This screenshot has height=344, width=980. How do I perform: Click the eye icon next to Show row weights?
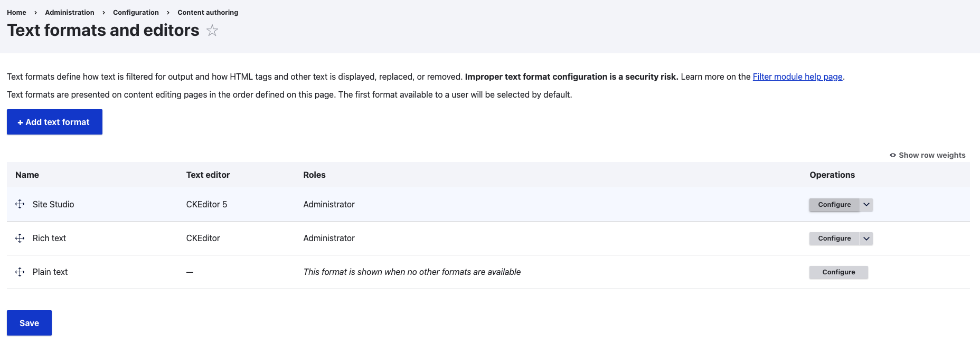click(893, 155)
